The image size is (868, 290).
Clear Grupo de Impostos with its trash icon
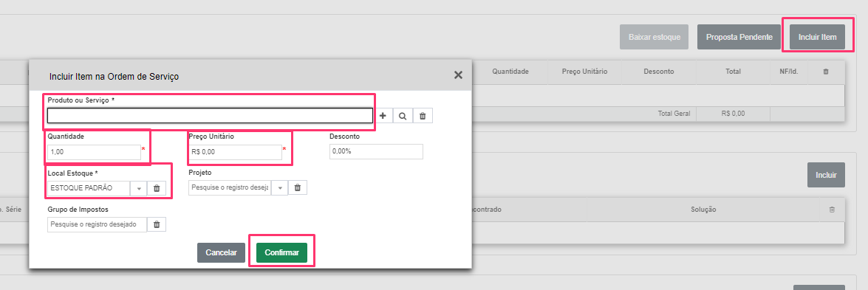[x=156, y=224]
